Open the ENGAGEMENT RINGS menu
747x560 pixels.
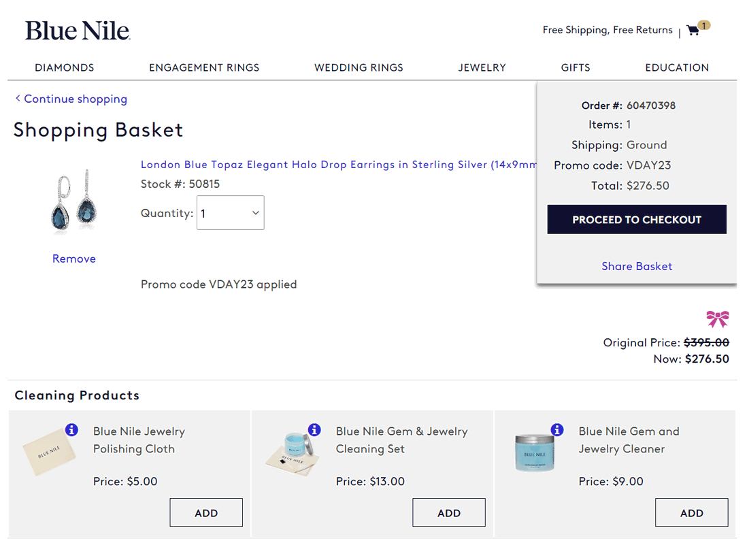(204, 67)
